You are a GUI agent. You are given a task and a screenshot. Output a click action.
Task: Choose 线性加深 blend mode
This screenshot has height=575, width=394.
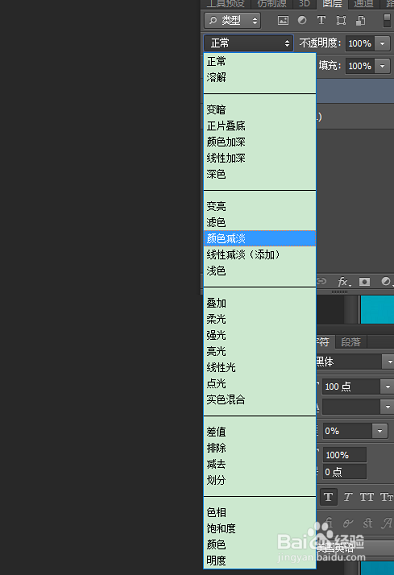point(260,158)
